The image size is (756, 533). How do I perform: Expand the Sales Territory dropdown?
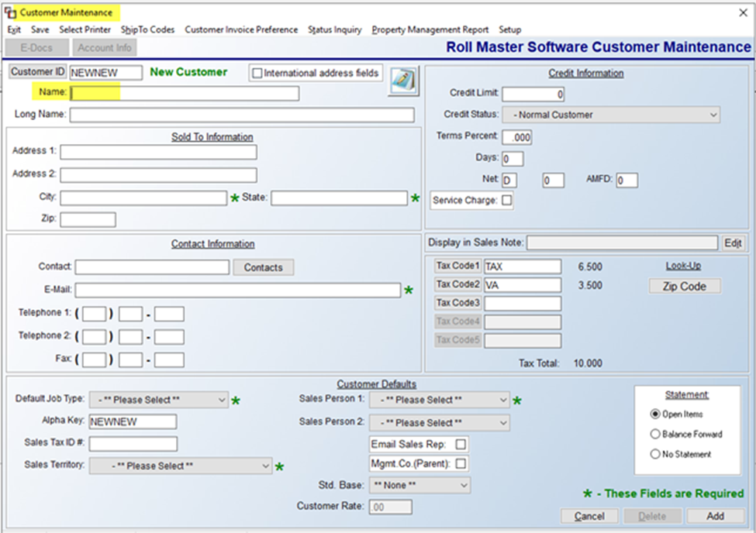[x=180, y=466]
